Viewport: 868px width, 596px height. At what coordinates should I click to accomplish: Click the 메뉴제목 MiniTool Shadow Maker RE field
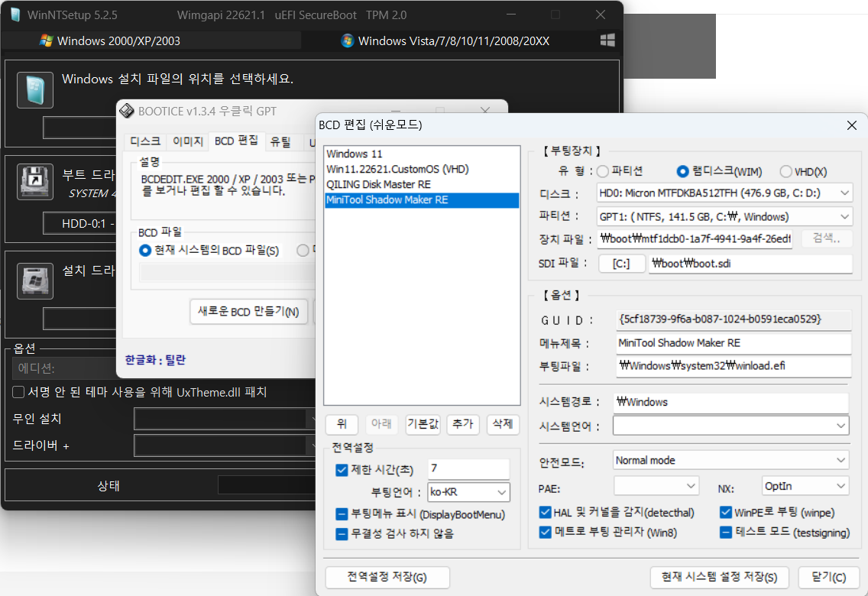[x=734, y=343]
